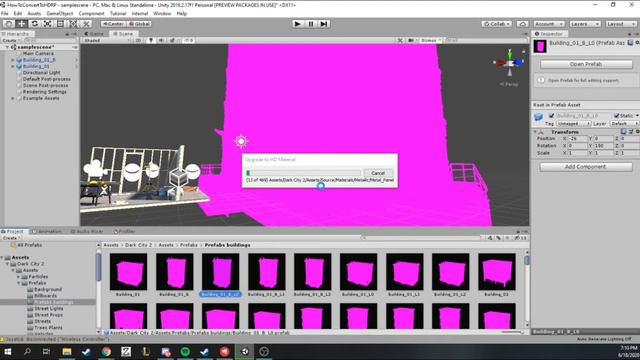Select Street Lights folder in Project tree
Image resolution: width=640 pixels, height=360 pixels.
48,309
